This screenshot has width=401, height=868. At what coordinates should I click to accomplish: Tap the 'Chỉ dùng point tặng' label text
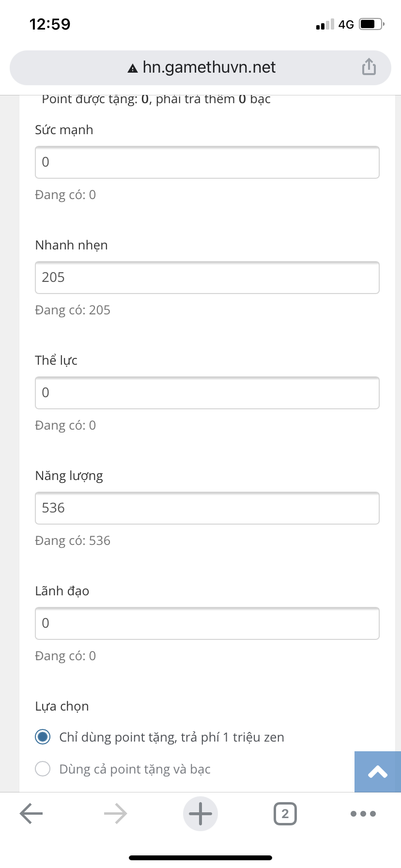pos(171,737)
